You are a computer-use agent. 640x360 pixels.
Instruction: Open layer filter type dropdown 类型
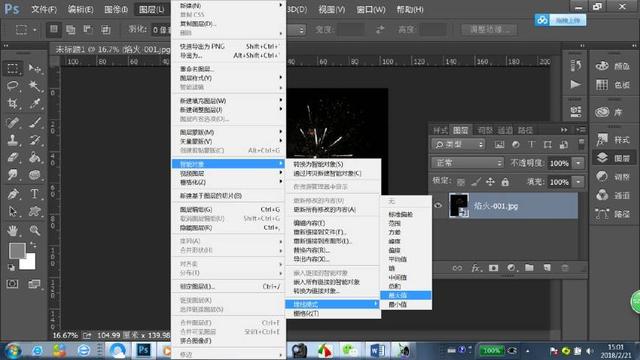pos(458,144)
